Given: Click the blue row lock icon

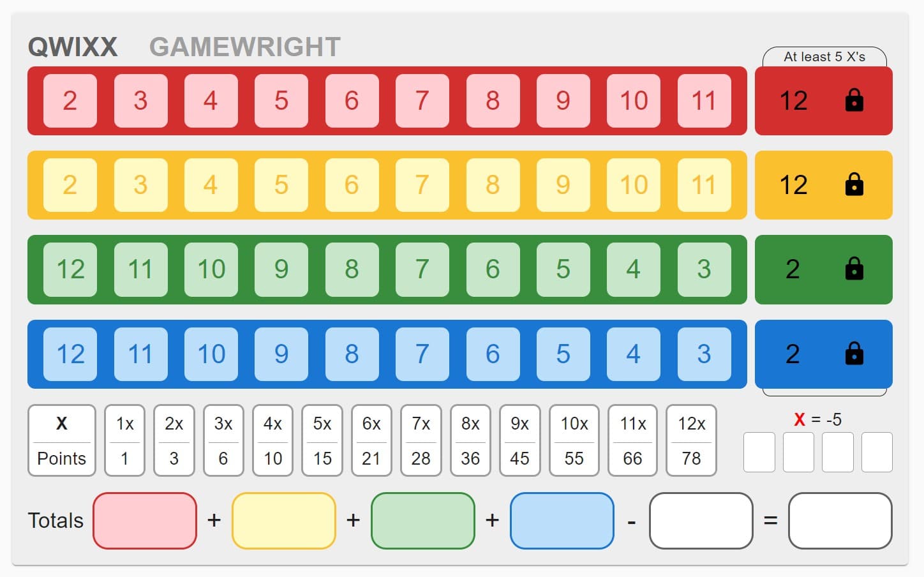Looking at the screenshot, I should [x=854, y=354].
